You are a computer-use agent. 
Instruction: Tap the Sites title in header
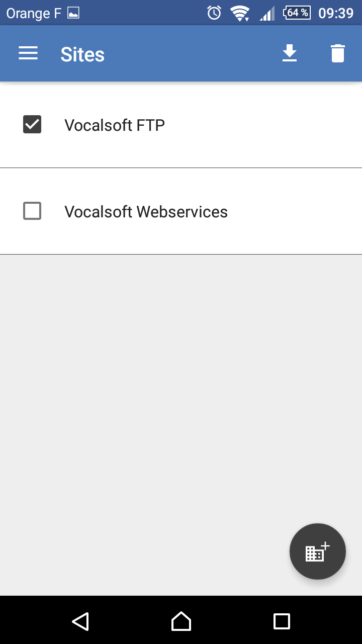click(82, 54)
